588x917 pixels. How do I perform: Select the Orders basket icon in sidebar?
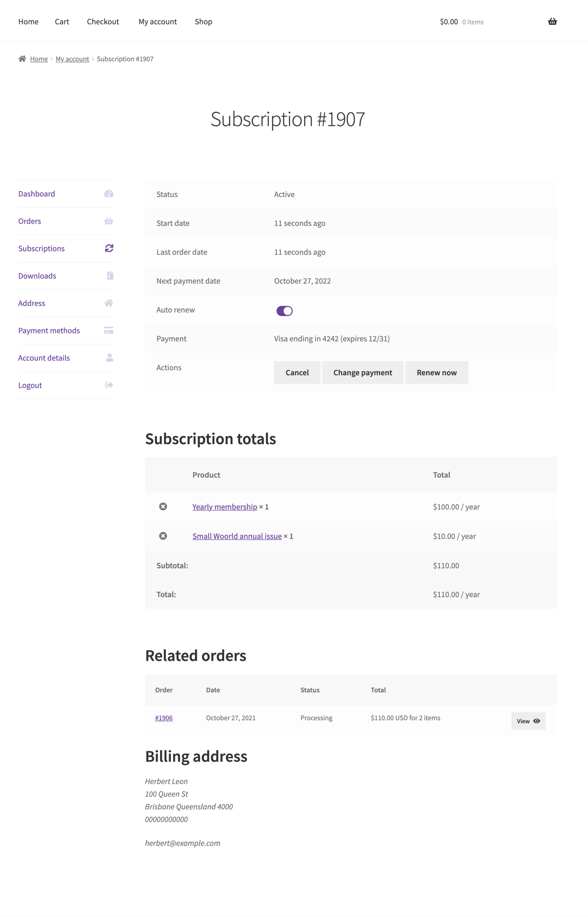pyautogui.click(x=109, y=221)
